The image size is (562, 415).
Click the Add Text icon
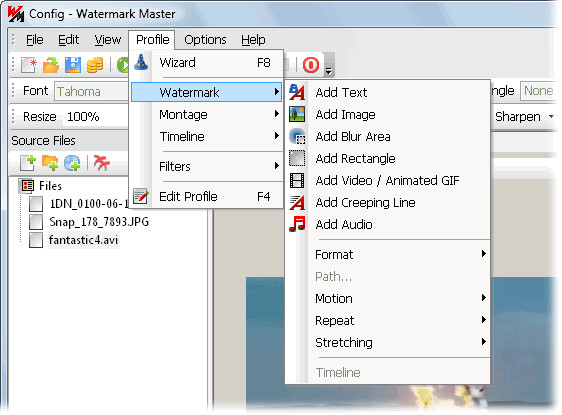[x=297, y=92]
